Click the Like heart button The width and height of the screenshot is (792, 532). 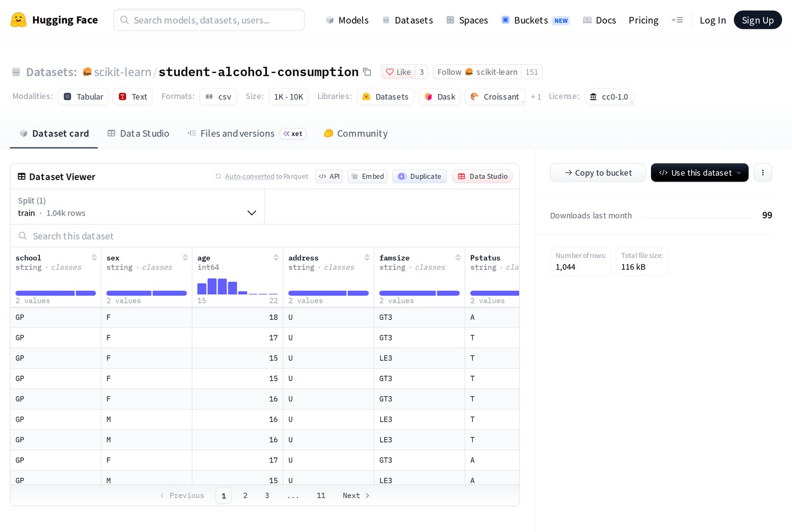point(398,72)
